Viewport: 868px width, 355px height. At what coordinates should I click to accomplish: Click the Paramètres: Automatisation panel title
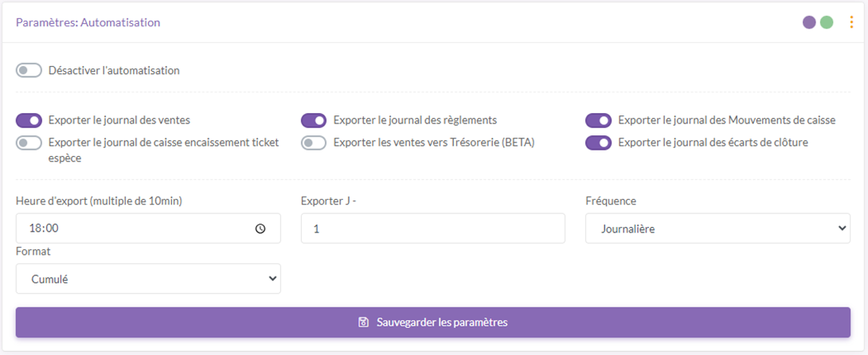tap(88, 22)
